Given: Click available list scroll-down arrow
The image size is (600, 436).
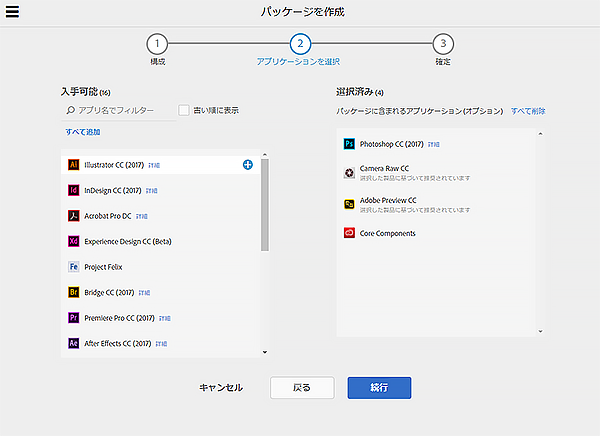Looking at the screenshot, I should 265,352.
